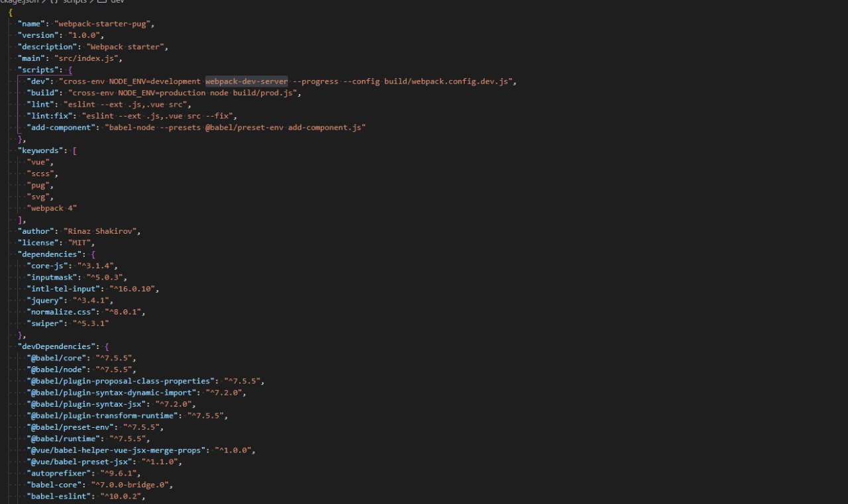Click the "dependencies" key
The width and height of the screenshot is (848, 504).
coord(49,254)
